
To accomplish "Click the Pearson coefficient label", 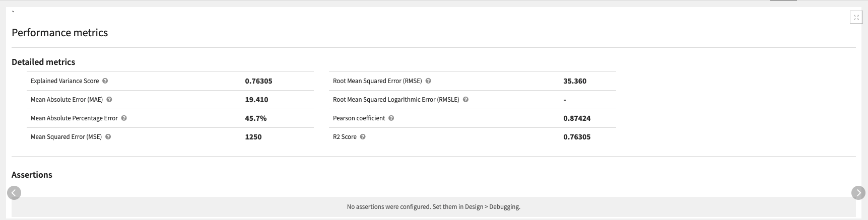I will [x=359, y=118].
